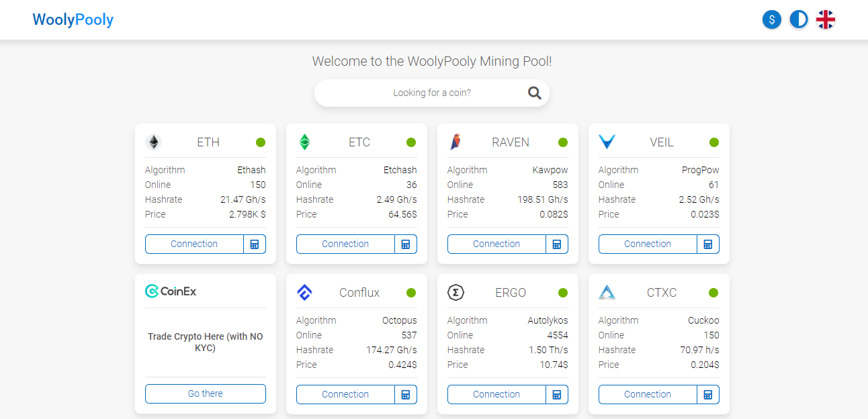Viewport: 868px width, 419px height.
Task: Click the VEIL green status dot
Action: click(x=714, y=142)
